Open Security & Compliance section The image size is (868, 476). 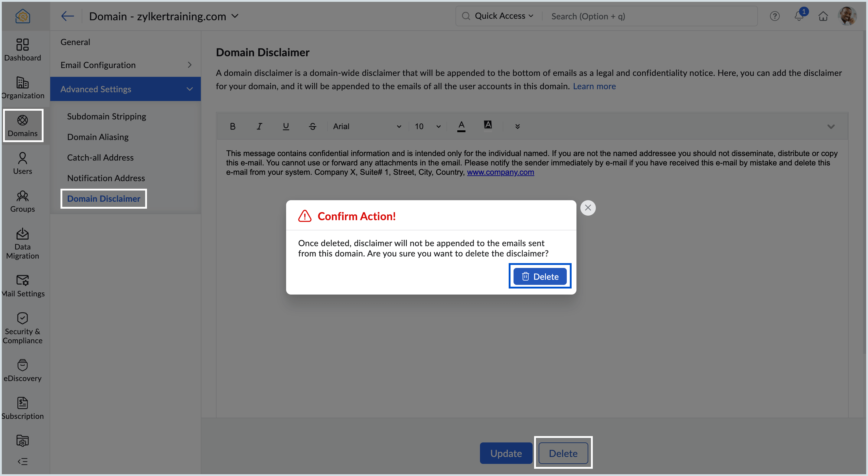(23, 328)
